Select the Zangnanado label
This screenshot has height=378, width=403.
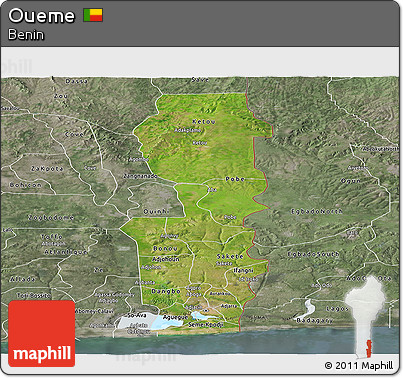click(140, 176)
